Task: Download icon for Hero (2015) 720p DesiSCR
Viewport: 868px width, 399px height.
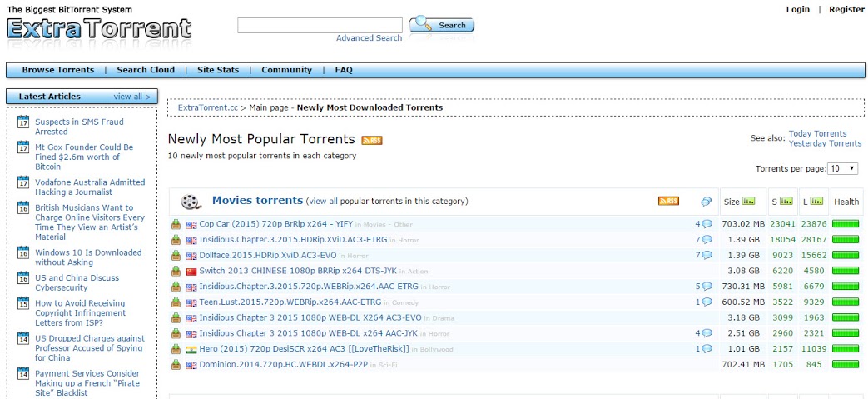Action: point(176,349)
